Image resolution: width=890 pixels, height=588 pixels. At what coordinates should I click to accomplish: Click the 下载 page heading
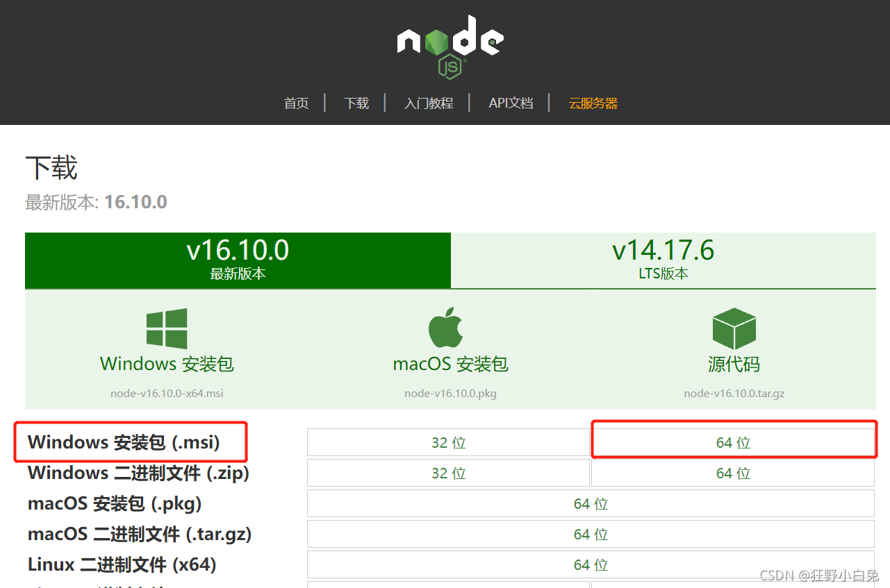coord(51,168)
